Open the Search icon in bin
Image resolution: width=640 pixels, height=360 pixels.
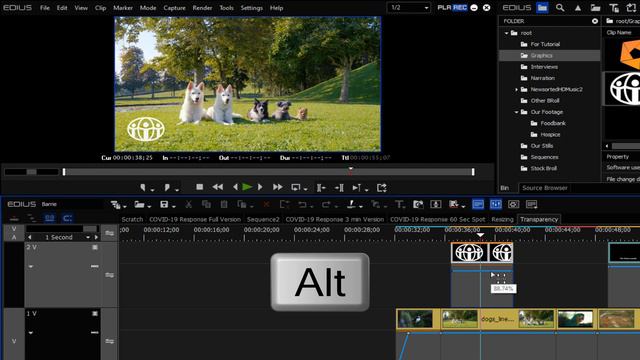(x=560, y=7)
